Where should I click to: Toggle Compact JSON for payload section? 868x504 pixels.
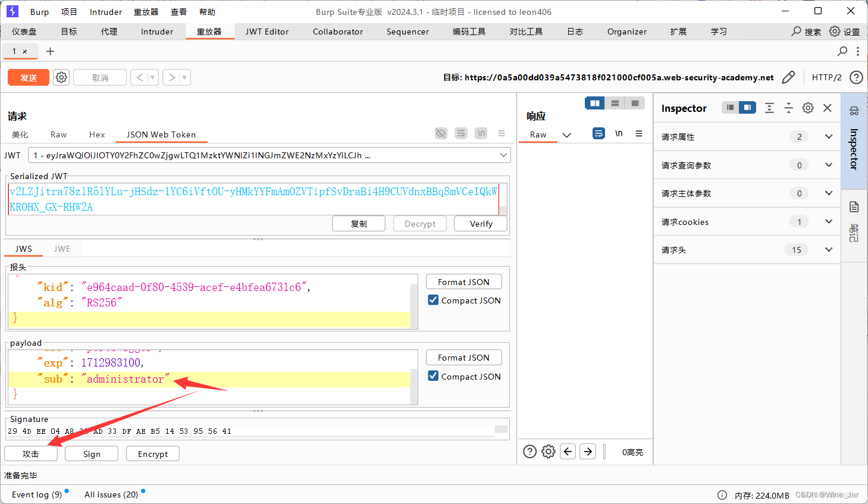click(x=433, y=376)
